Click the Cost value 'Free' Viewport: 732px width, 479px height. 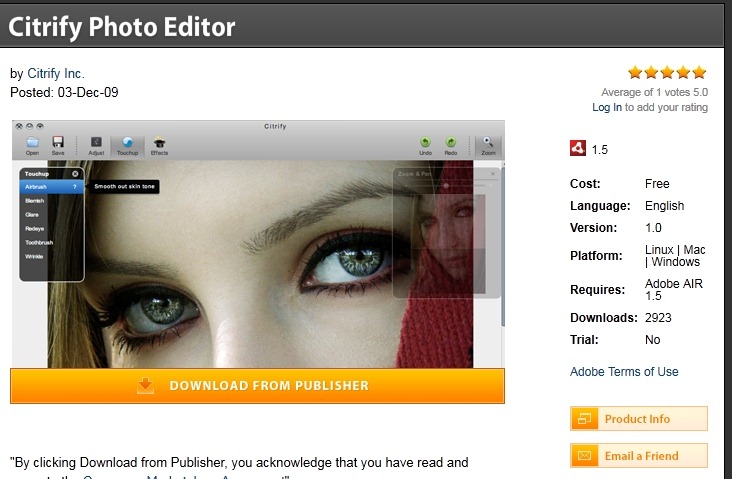(657, 184)
